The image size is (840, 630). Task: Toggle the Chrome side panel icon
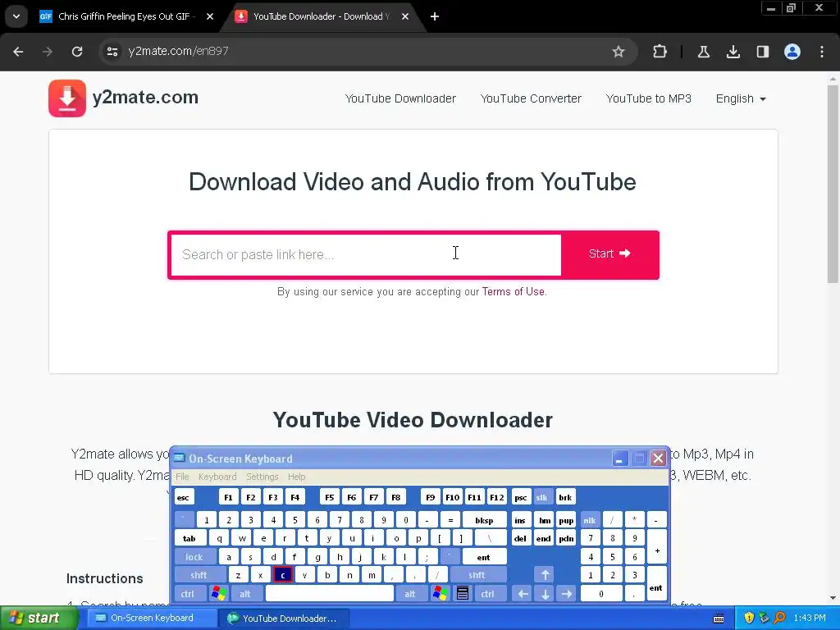point(762,52)
